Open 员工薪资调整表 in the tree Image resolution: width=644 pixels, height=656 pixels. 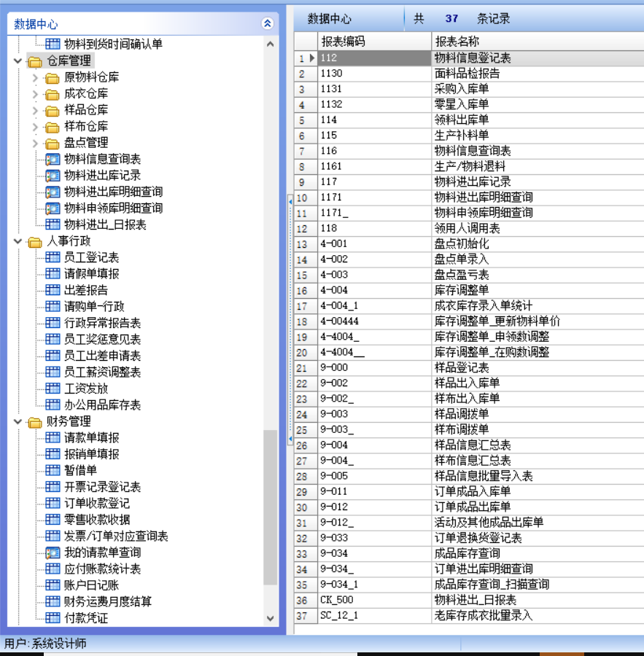pos(103,372)
